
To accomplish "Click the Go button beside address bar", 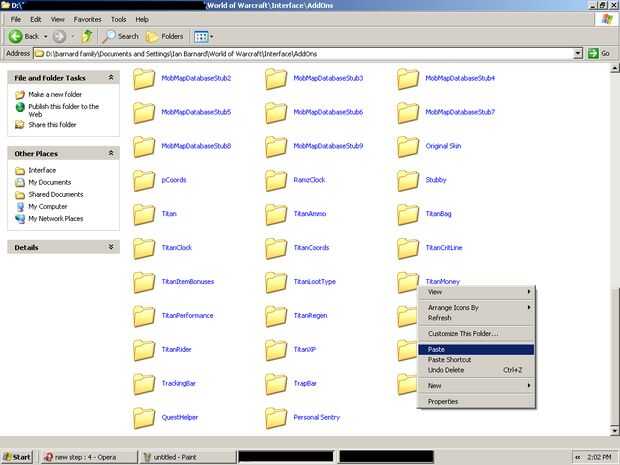I will [x=599, y=53].
